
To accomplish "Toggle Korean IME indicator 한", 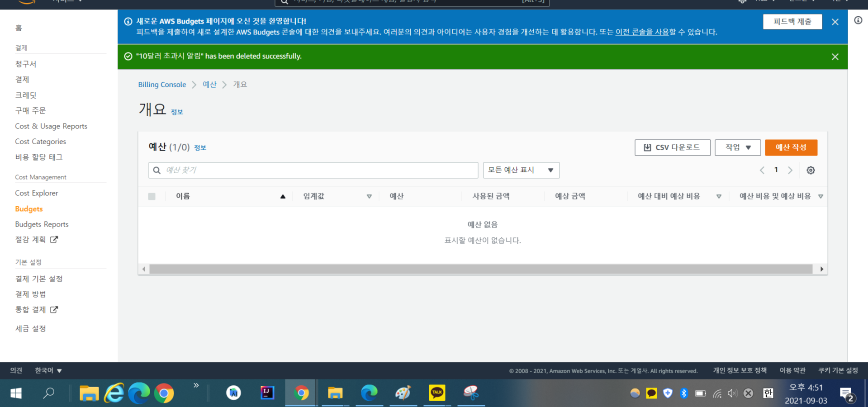I will tap(768, 393).
